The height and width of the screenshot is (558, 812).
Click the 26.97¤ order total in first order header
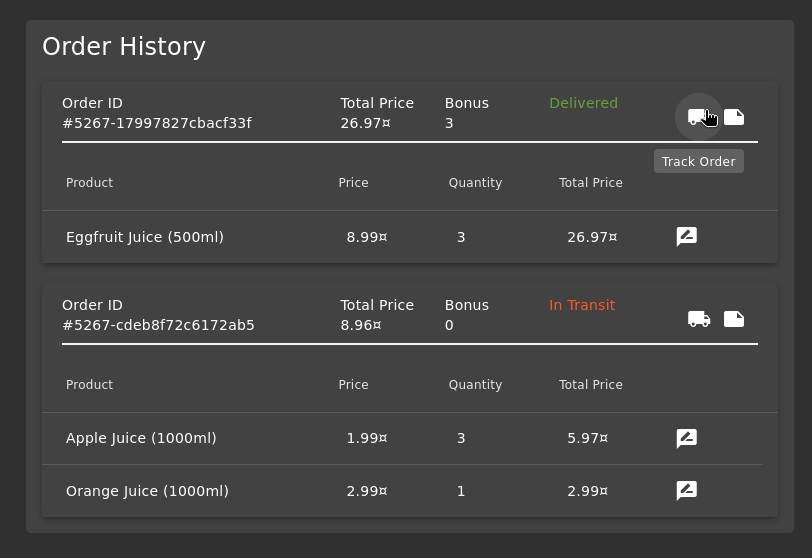(366, 123)
